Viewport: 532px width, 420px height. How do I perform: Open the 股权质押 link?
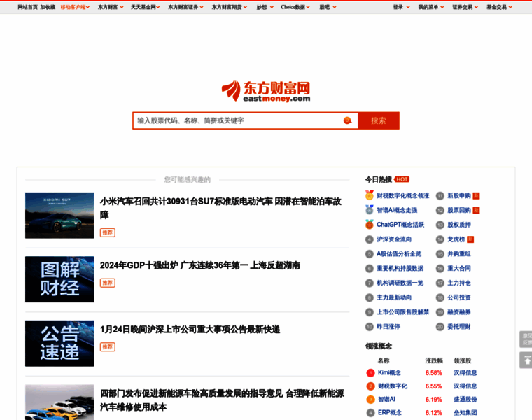coord(459,225)
